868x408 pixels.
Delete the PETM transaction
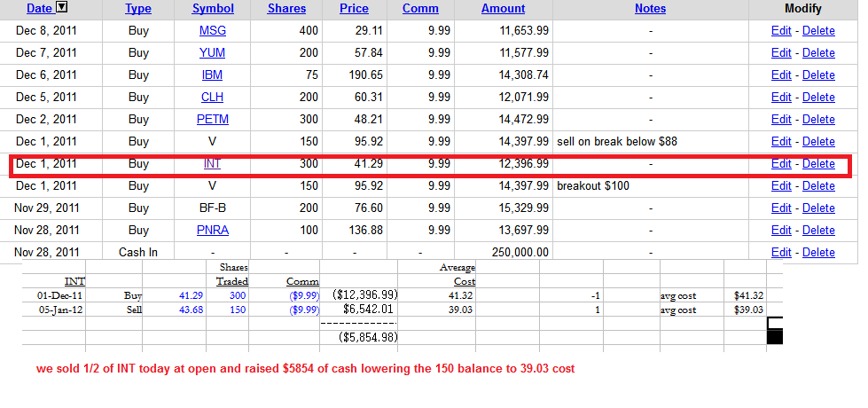pyautogui.click(x=818, y=120)
